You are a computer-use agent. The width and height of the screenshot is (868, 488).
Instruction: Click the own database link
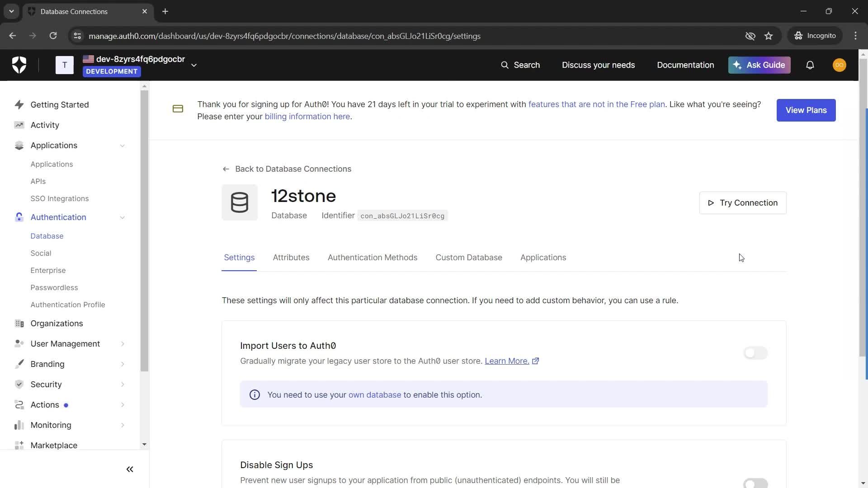click(x=375, y=395)
